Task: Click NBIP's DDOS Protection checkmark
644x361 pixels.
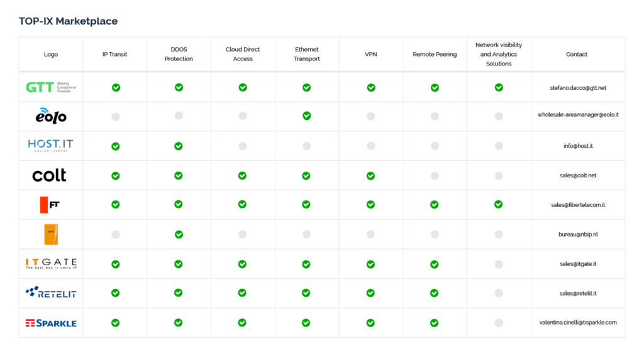Action: (x=179, y=235)
